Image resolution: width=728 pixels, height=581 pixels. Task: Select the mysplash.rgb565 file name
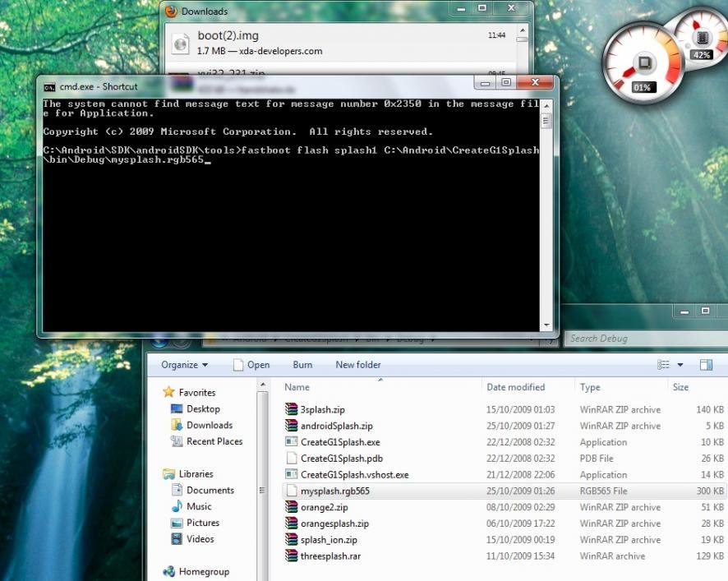(335, 491)
